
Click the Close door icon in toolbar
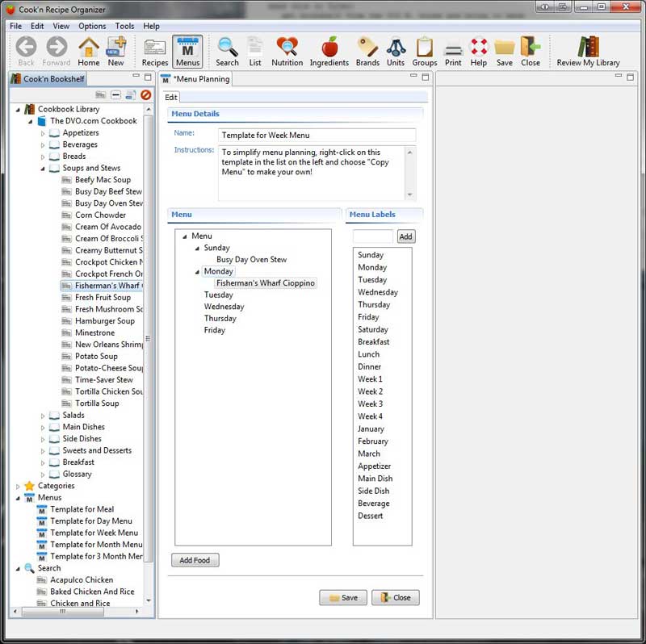tap(531, 52)
